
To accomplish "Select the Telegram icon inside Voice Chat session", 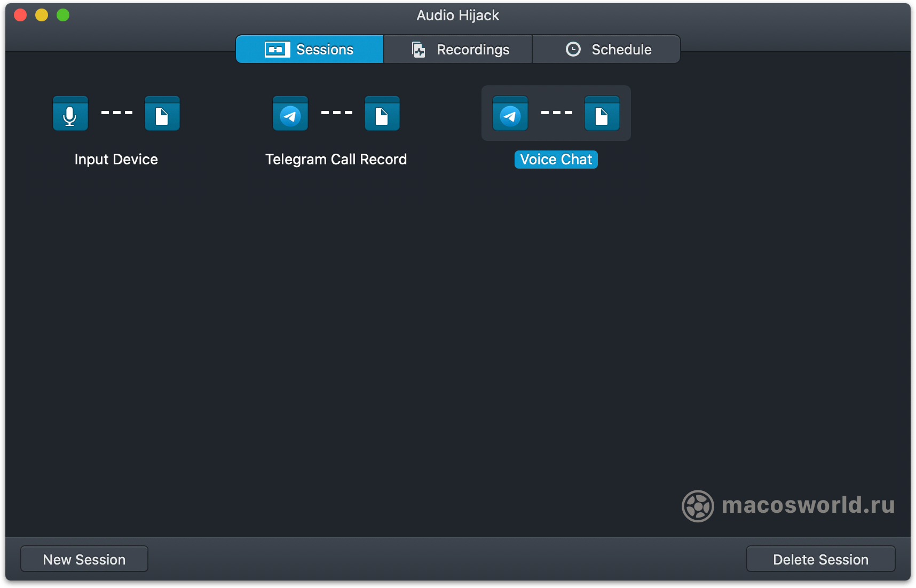I will 510,113.
